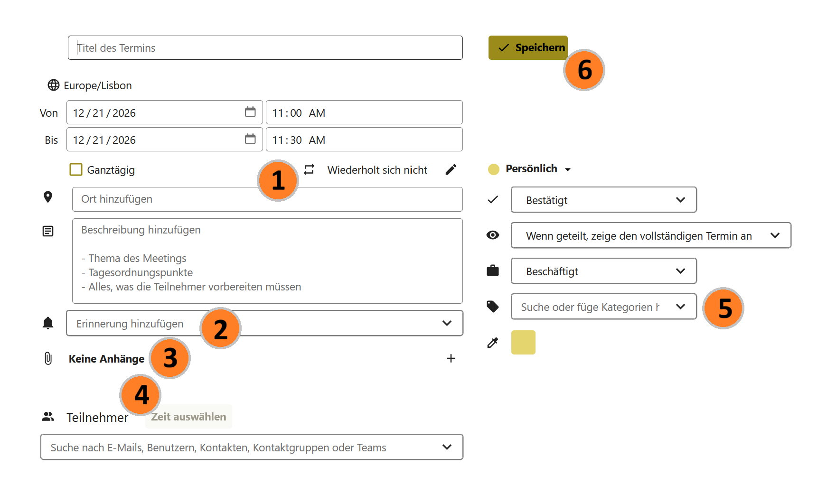
Task: Open the calendar picker for Von date
Action: (250, 112)
